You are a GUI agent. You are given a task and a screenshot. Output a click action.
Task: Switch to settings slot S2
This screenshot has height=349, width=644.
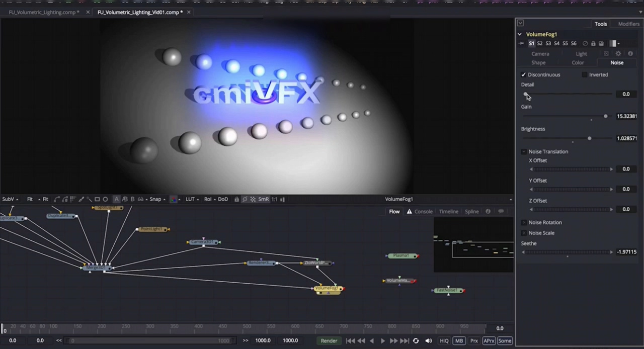click(540, 44)
